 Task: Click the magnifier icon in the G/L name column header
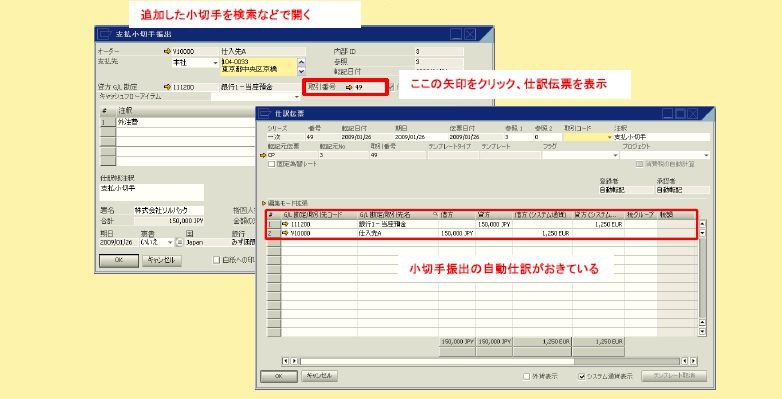(x=435, y=215)
